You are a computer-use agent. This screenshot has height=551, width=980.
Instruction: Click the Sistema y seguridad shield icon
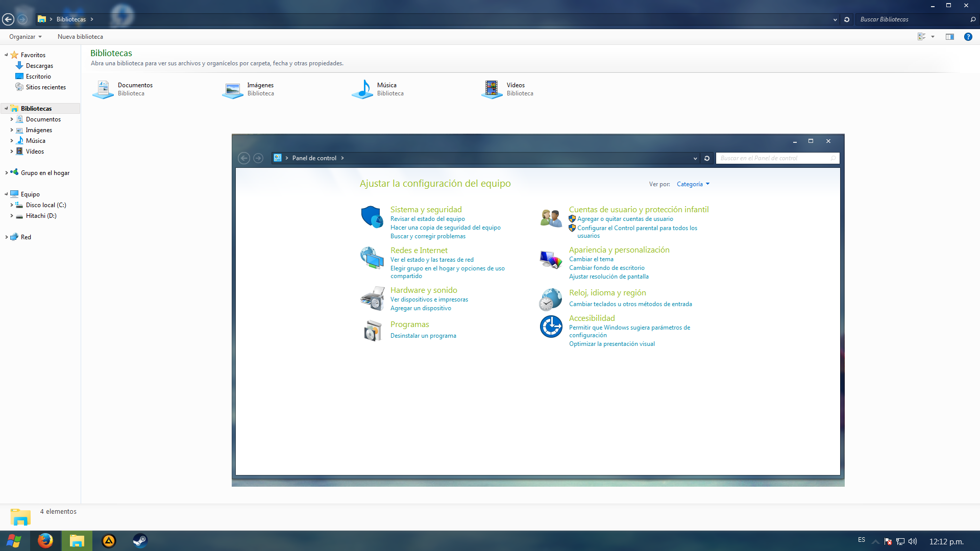click(372, 218)
